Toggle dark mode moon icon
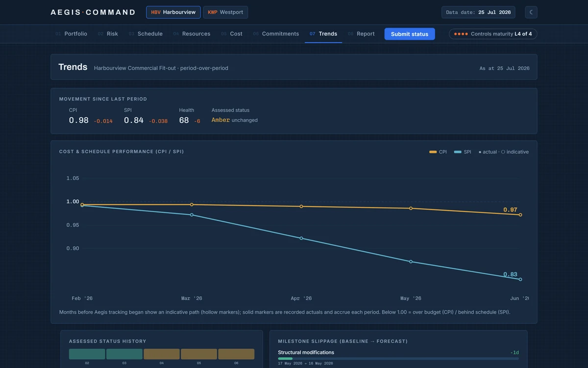Screen dimensions: 588x368 531,12
